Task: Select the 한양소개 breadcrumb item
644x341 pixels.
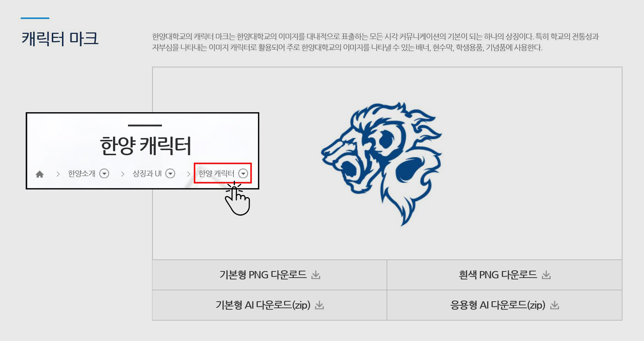Action: pos(82,173)
